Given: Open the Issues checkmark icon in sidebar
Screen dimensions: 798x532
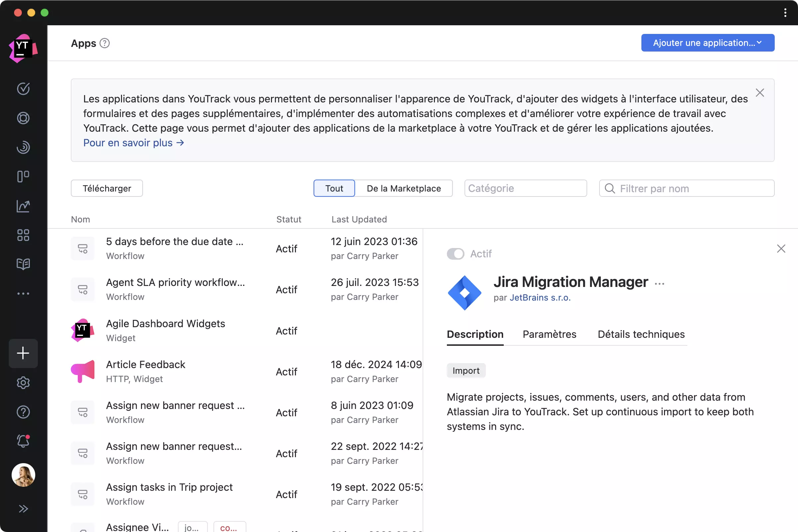Looking at the screenshot, I should tap(23, 88).
